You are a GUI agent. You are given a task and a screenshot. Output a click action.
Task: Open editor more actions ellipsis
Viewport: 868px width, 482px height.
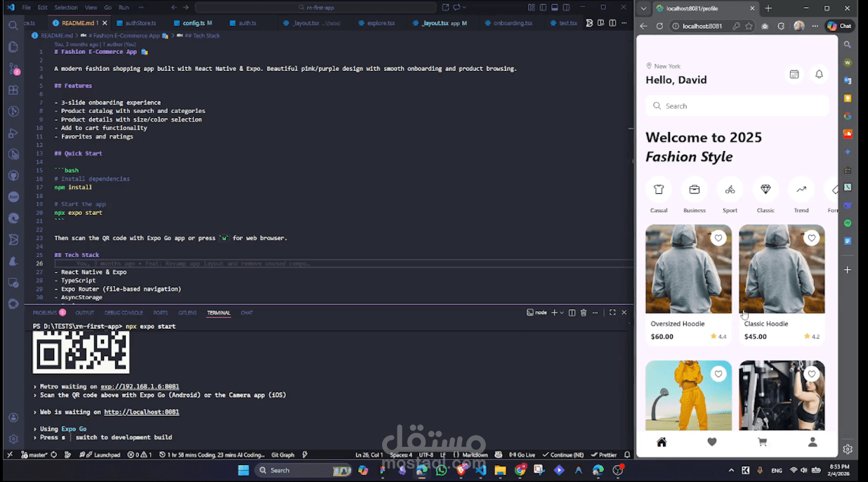pyautogui.click(x=623, y=23)
